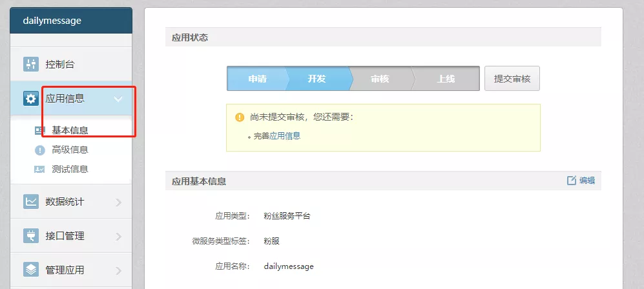Click the 管理应用 layers icon
This screenshot has width=644, height=289.
point(31,270)
